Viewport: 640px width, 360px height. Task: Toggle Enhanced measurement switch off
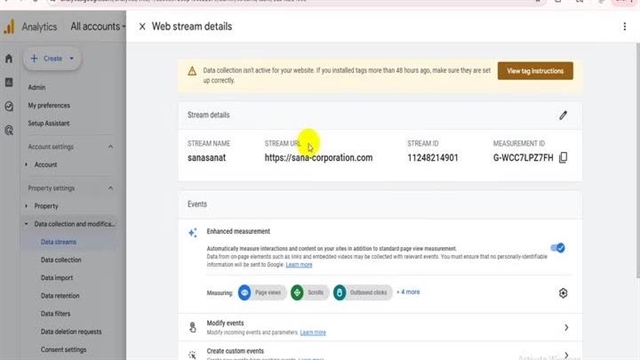point(558,248)
